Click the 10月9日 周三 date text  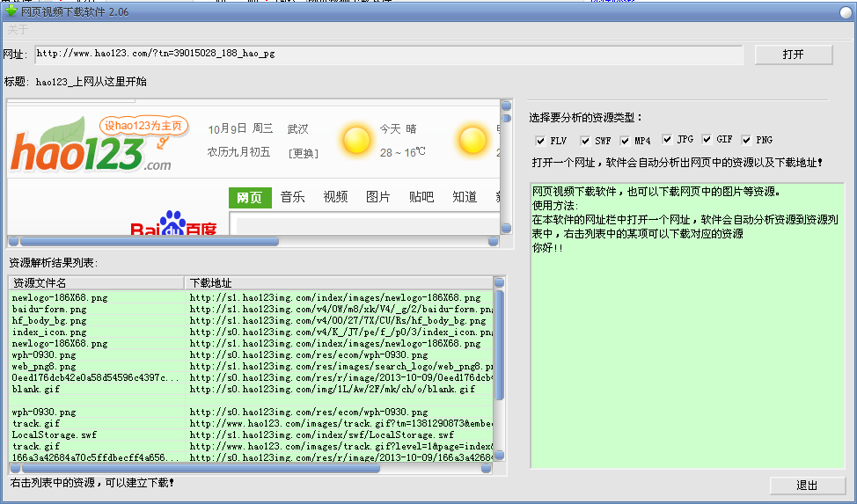240,129
